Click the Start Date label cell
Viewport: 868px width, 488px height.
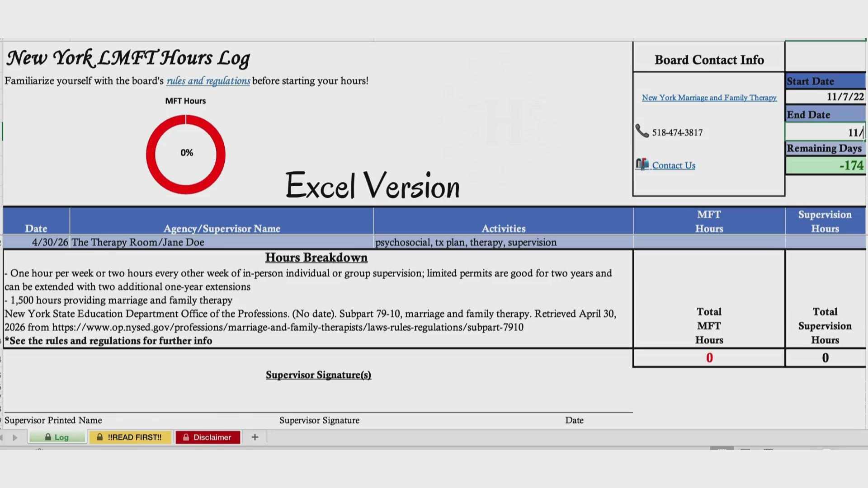[x=826, y=81]
